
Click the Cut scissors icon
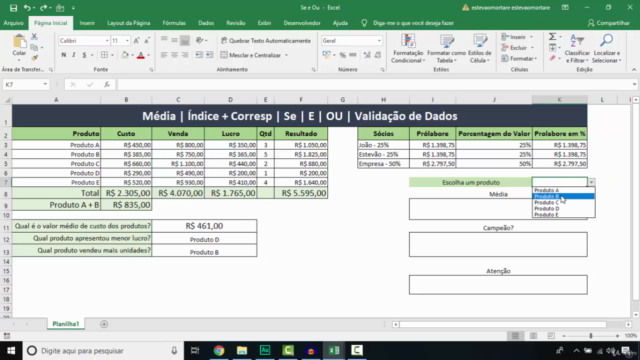click(35, 37)
